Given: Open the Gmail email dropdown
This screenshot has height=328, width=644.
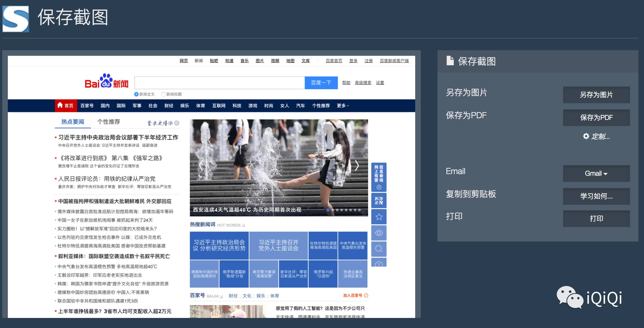Looking at the screenshot, I should coord(596,173).
